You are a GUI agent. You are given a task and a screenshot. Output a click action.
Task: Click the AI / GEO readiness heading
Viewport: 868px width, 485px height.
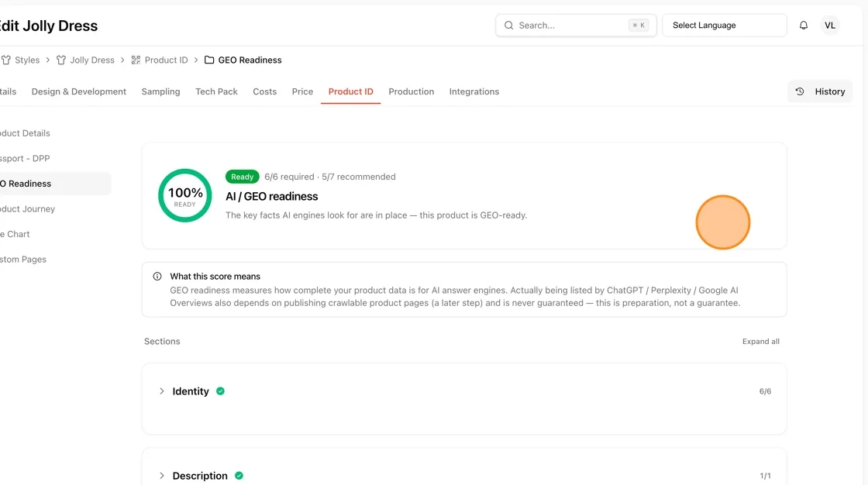tap(271, 197)
